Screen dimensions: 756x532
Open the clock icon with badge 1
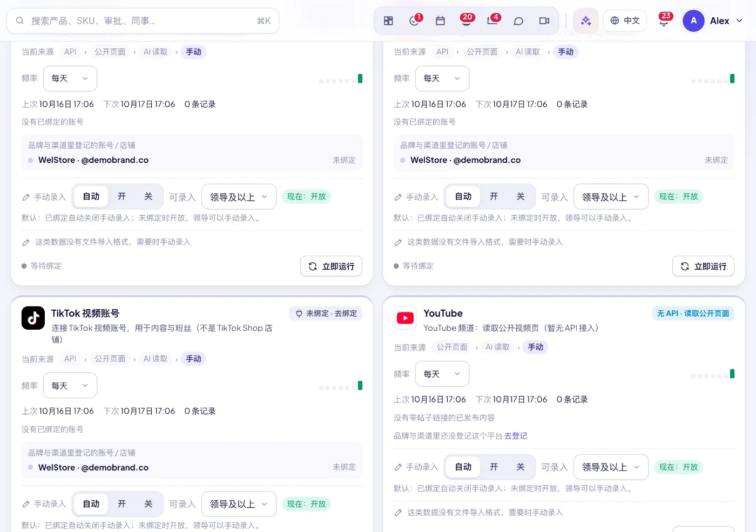(415, 21)
